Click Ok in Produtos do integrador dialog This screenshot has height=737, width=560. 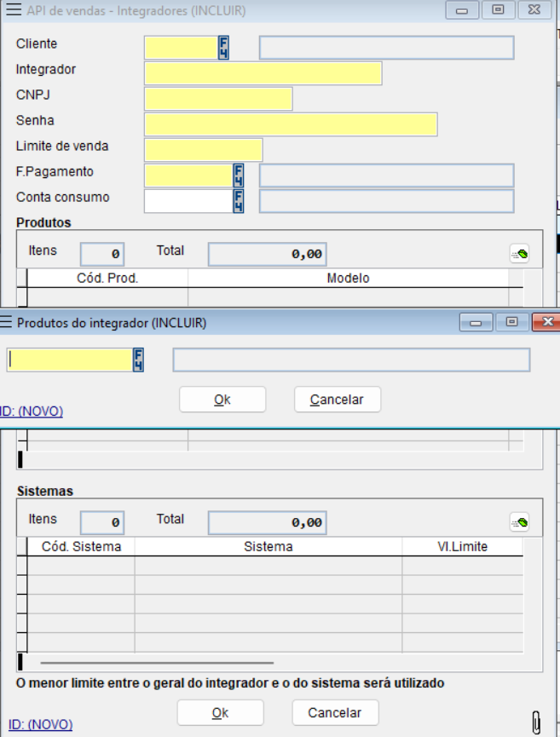click(222, 400)
